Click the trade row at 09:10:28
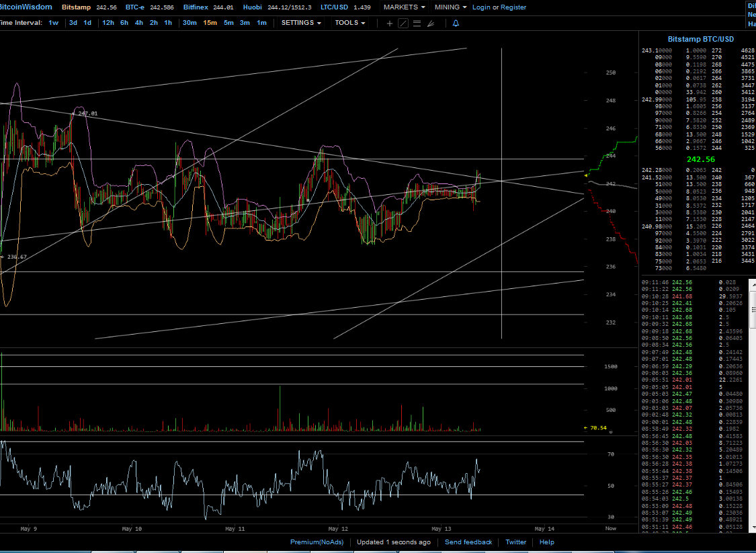The height and width of the screenshot is (553, 756). click(x=694, y=296)
